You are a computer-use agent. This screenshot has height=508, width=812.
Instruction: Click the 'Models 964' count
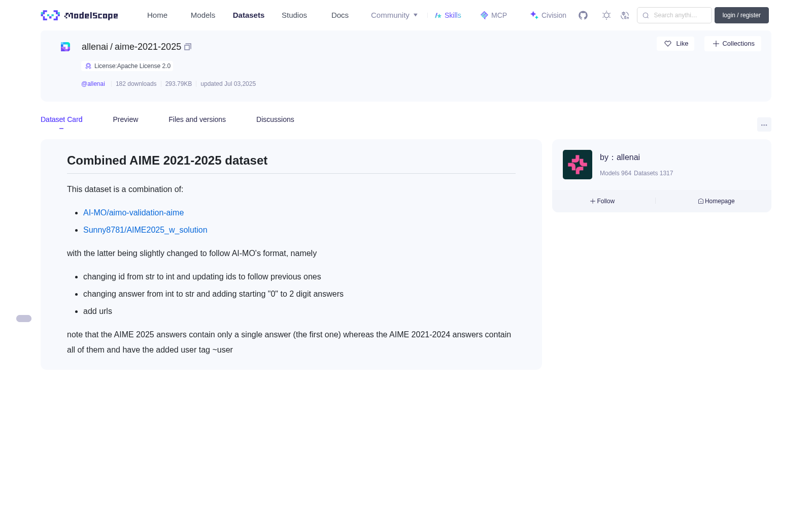pyautogui.click(x=616, y=173)
